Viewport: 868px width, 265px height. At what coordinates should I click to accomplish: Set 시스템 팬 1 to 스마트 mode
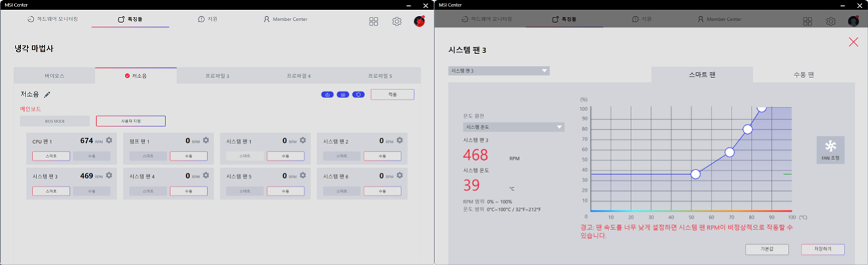click(x=245, y=156)
